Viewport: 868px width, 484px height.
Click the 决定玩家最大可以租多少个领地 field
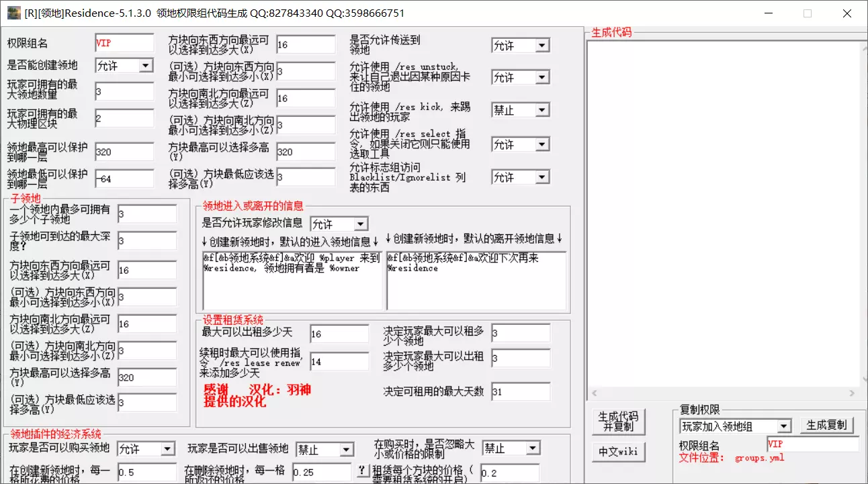(x=521, y=333)
